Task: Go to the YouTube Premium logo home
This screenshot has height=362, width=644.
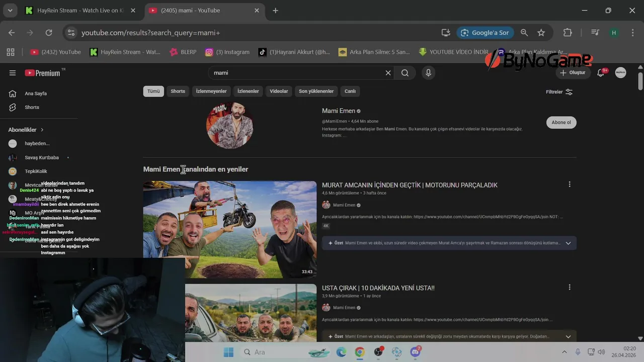Action: (43, 73)
